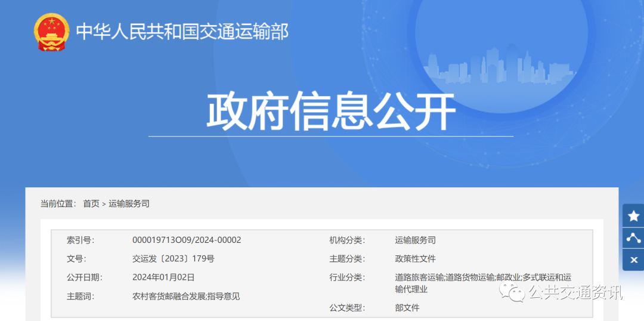Viewport: 644px width, 321px height.
Task: Open 运输服务司 in the breadcrumb path
Action: click(x=129, y=203)
